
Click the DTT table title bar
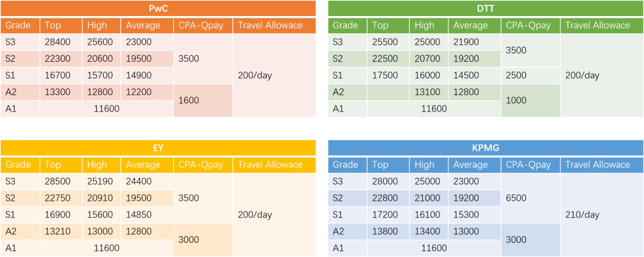[485, 9]
